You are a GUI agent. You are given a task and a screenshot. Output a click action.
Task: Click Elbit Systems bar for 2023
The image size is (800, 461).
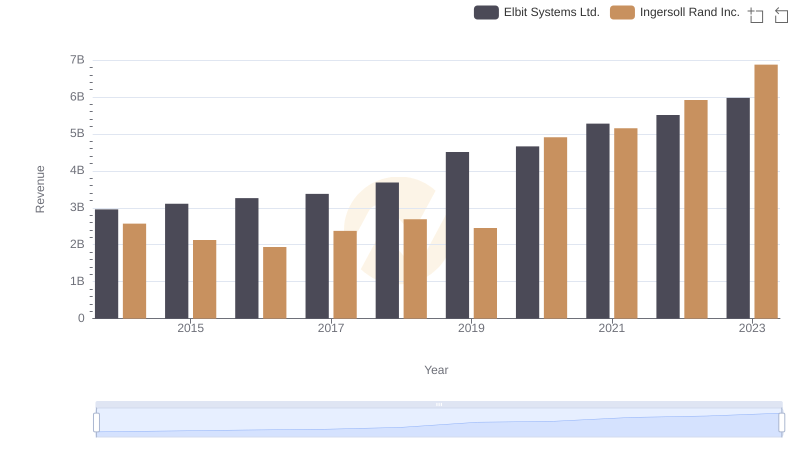pyautogui.click(x=738, y=208)
